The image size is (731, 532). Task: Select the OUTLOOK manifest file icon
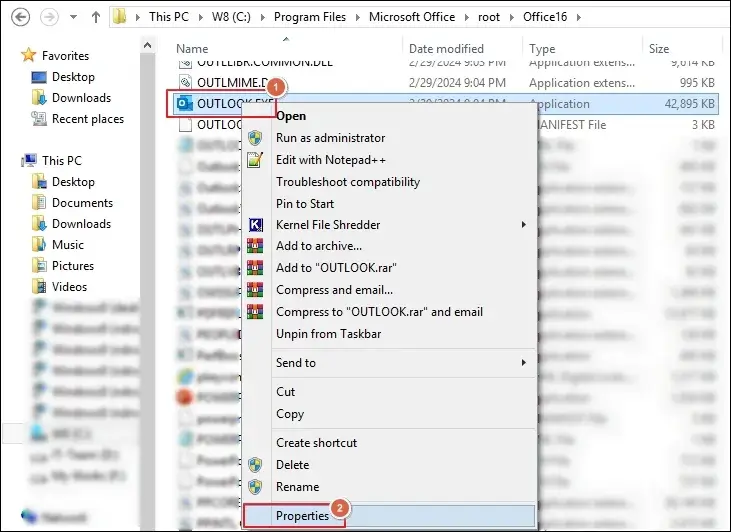coord(186,124)
